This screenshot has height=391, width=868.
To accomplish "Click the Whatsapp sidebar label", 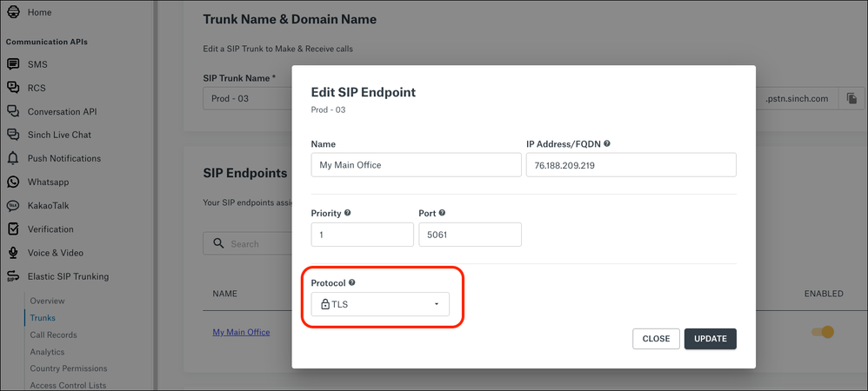I will coord(48,182).
